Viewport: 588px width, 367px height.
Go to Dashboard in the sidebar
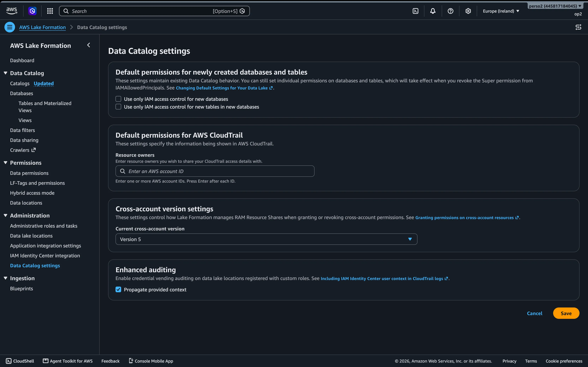tap(22, 60)
